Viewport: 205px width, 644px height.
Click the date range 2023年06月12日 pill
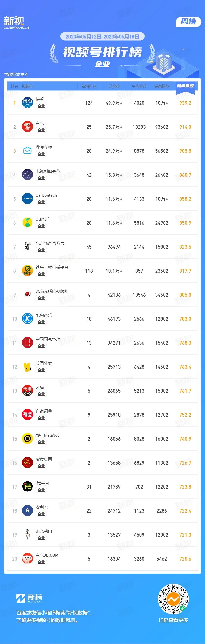pos(102,37)
